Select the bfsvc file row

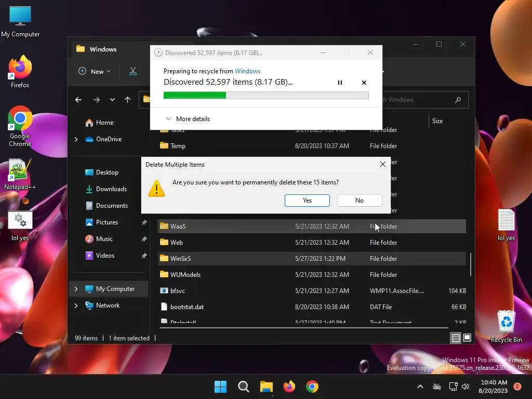click(x=312, y=291)
